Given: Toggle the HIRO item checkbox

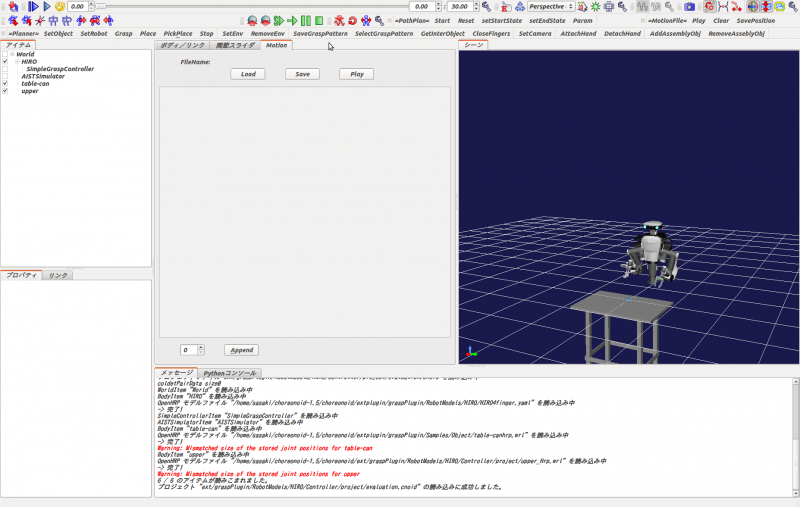Looking at the screenshot, I should click(x=5, y=62).
